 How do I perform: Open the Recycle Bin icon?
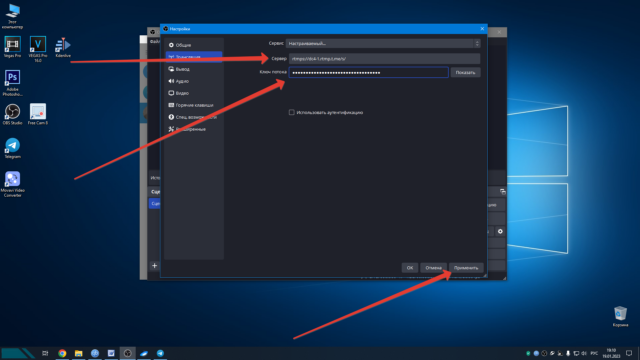tap(620, 316)
